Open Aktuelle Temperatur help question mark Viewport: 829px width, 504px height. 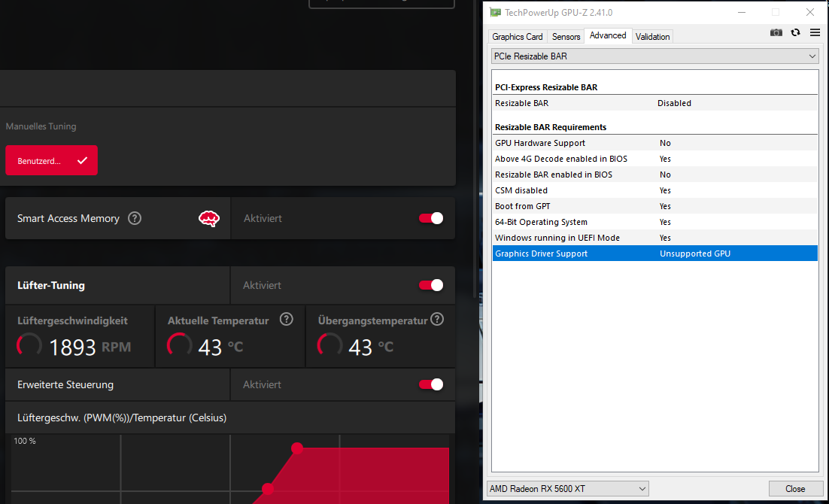click(286, 319)
